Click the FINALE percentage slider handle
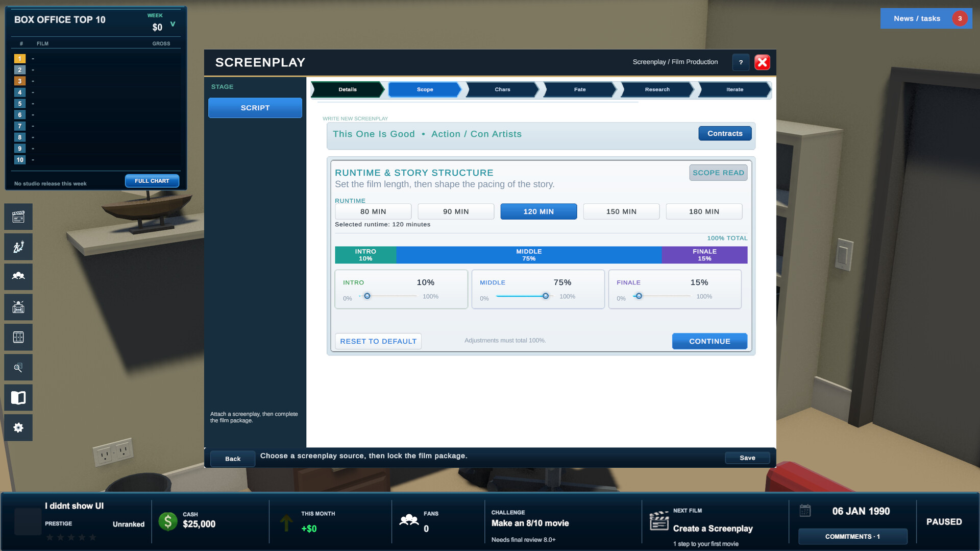Image resolution: width=980 pixels, height=551 pixels. click(639, 296)
